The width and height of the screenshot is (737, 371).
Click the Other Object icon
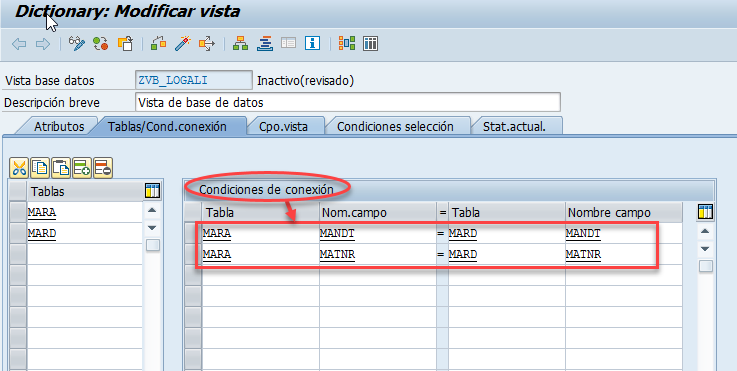[125, 43]
